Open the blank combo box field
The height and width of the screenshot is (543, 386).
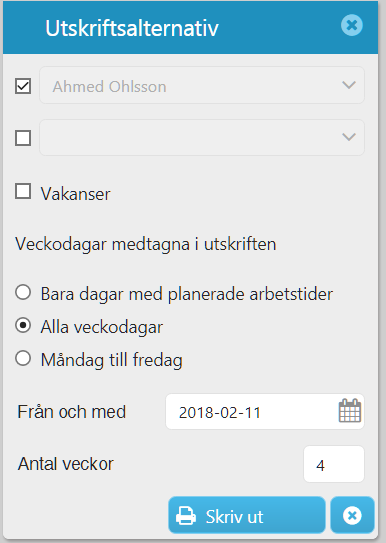coord(202,137)
